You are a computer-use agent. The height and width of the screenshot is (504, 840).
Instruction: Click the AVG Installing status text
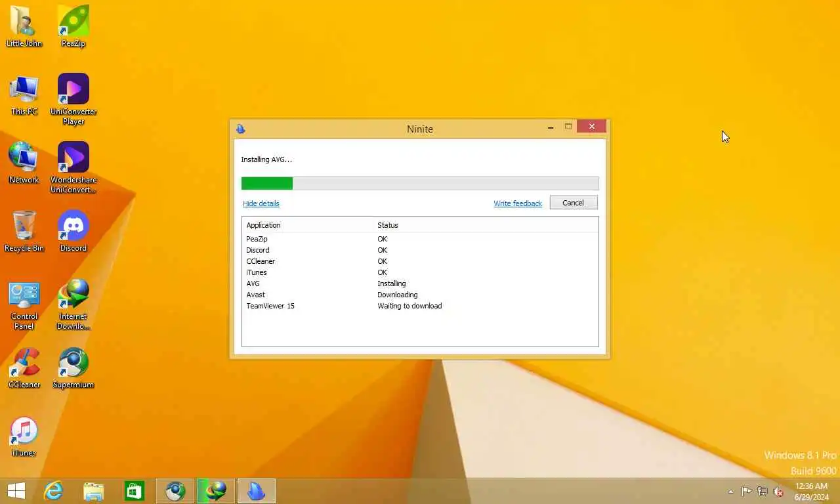pos(392,283)
